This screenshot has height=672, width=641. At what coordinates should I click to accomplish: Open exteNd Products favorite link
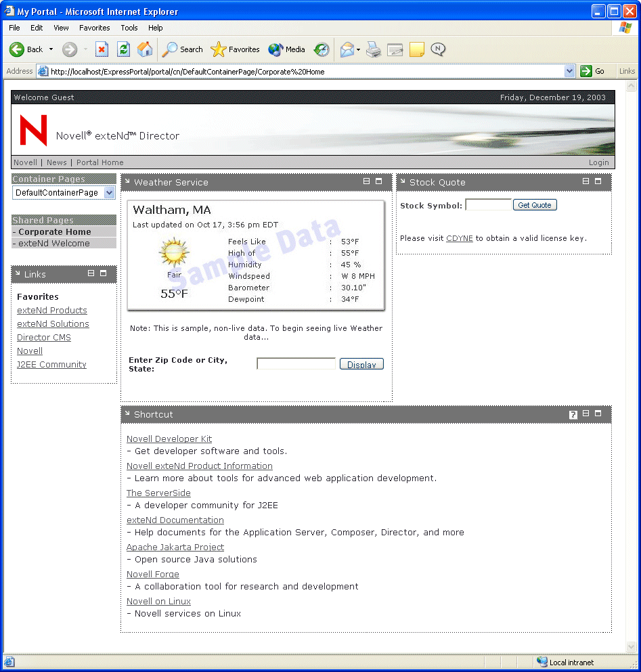52,311
